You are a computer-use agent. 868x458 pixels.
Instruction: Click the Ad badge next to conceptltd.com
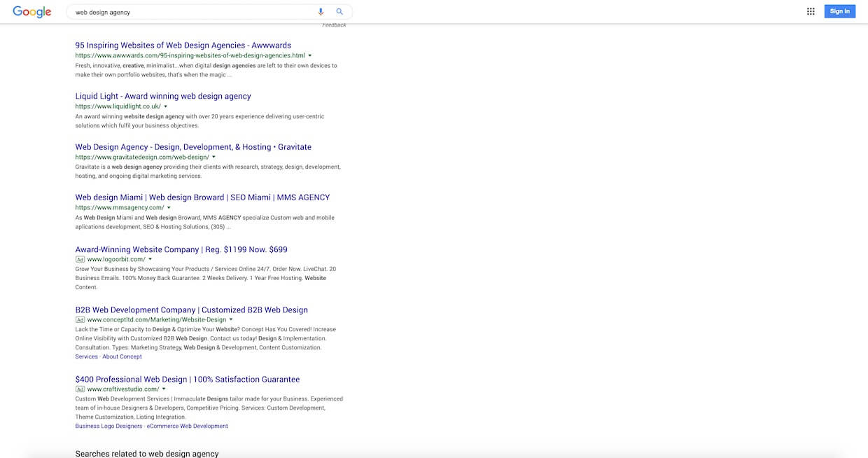click(80, 319)
